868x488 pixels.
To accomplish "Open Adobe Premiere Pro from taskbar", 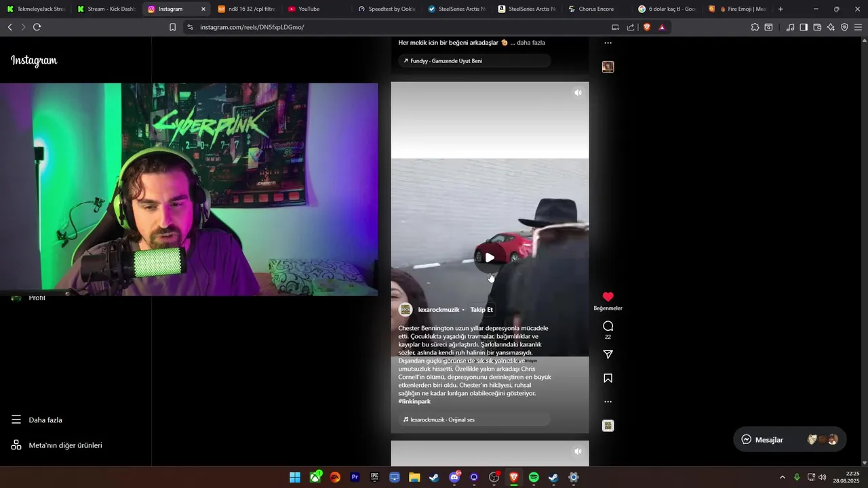I will [355, 477].
